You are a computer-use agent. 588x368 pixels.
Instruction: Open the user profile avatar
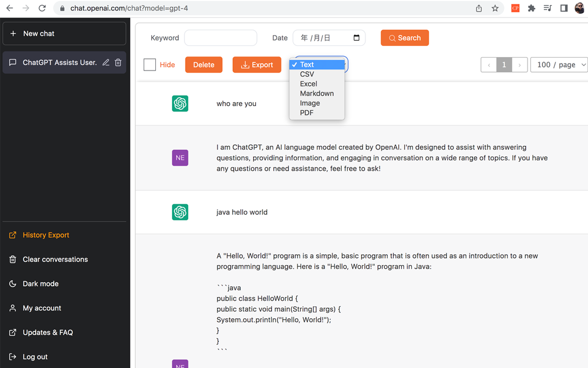580,8
